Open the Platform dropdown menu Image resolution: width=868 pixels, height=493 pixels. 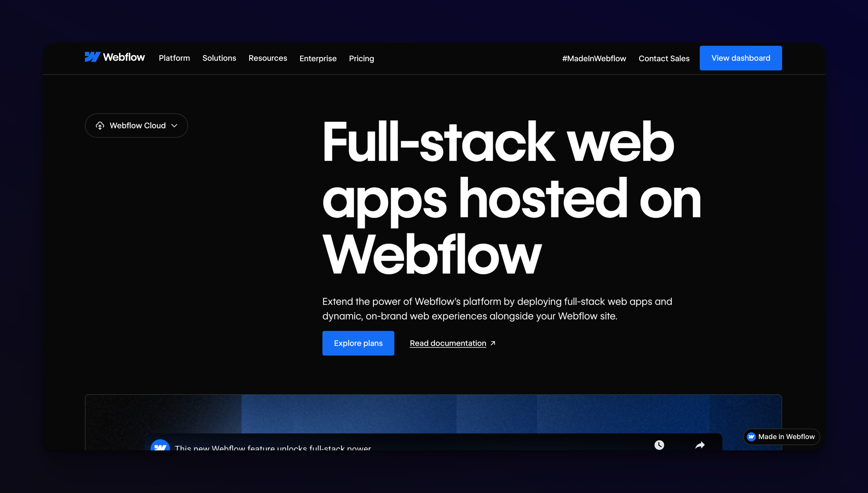[174, 58]
